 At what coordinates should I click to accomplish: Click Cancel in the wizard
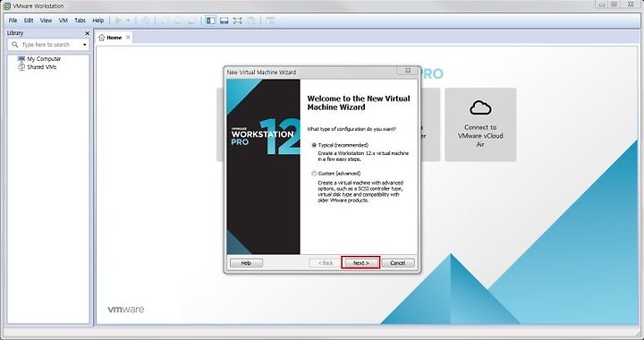398,263
